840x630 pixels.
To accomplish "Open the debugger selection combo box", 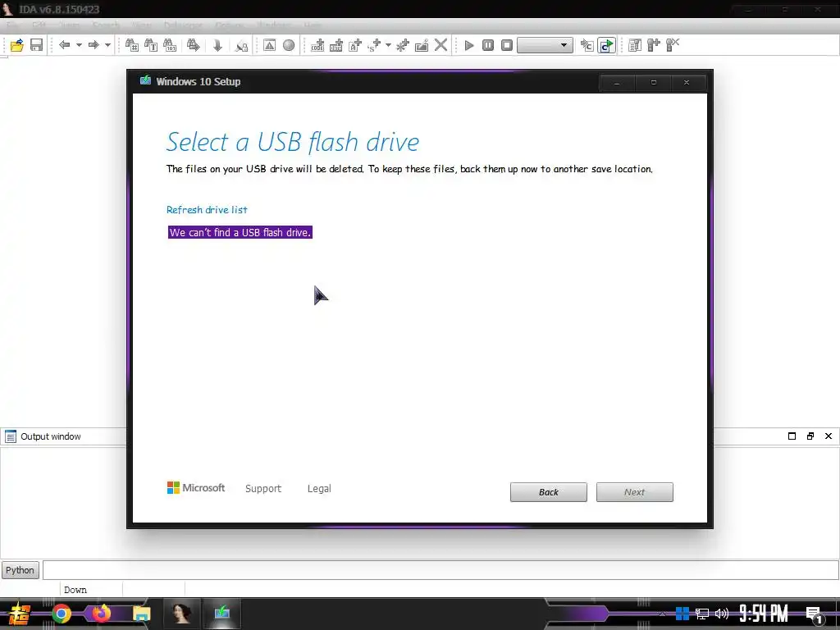I will pos(545,45).
